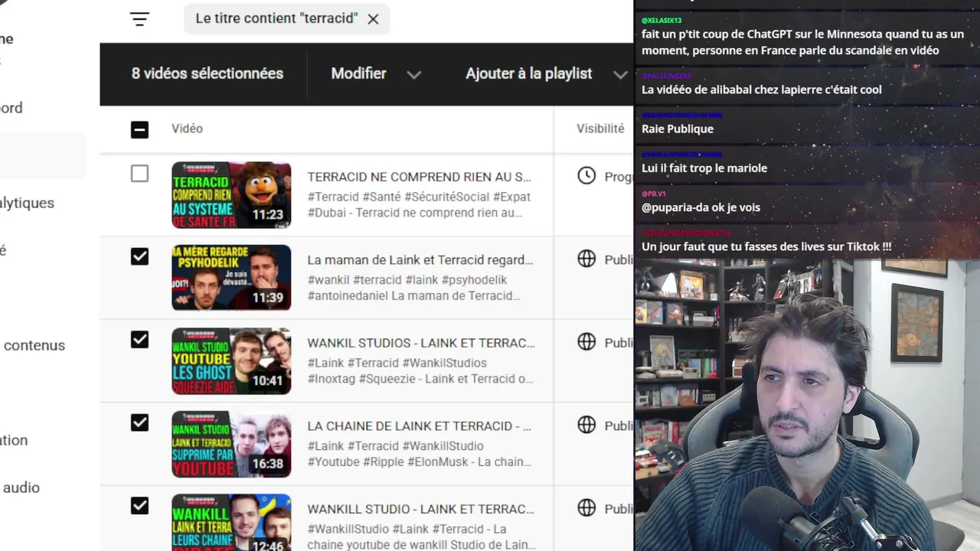Screen dimensions: 980x551
Task: Select the globe icon in the WANKIL STUDIOS row
Action: click(586, 341)
